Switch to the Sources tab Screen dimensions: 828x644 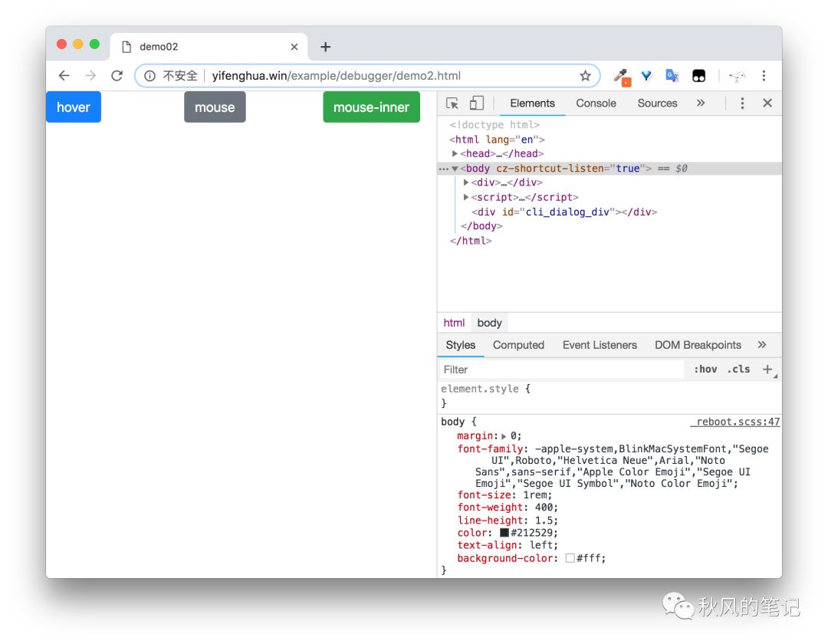click(x=657, y=103)
